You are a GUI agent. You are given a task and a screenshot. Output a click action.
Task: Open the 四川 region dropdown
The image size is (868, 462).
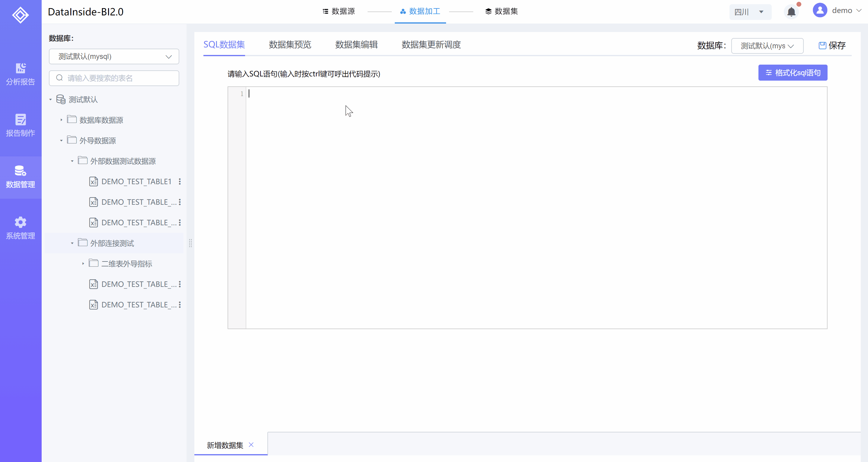pyautogui.click(x=750, y=12)
